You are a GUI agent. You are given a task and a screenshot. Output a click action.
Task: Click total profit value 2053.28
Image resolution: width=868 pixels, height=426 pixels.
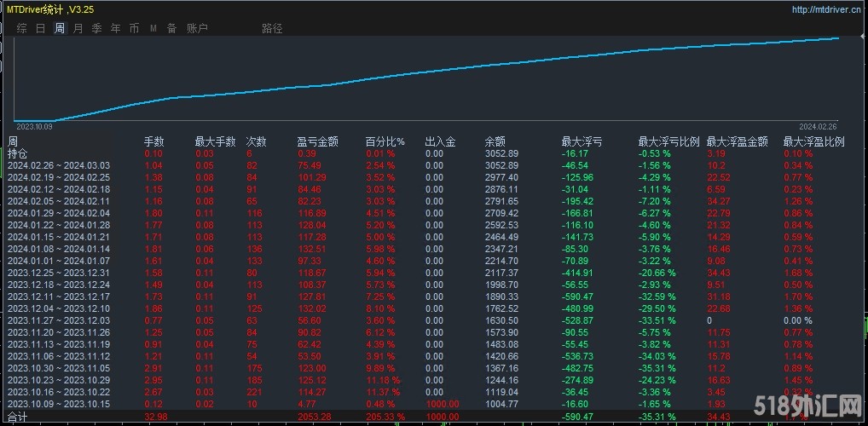click(x=314, y=417)
